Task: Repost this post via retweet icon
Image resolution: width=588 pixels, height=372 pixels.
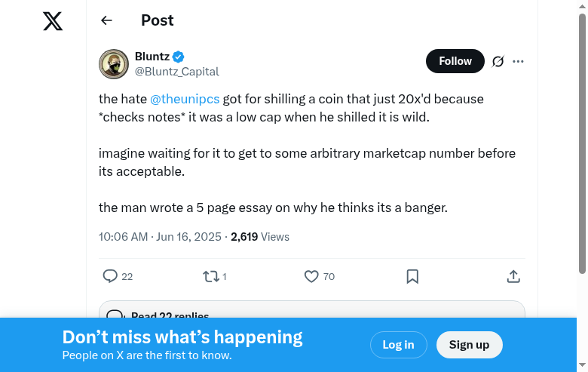Action: [211, 276]
